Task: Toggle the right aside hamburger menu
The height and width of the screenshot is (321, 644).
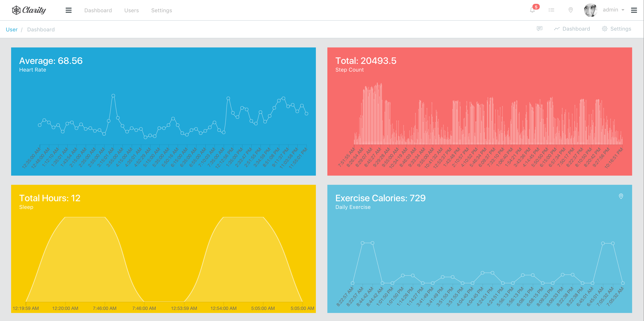Action: [634, 10]
